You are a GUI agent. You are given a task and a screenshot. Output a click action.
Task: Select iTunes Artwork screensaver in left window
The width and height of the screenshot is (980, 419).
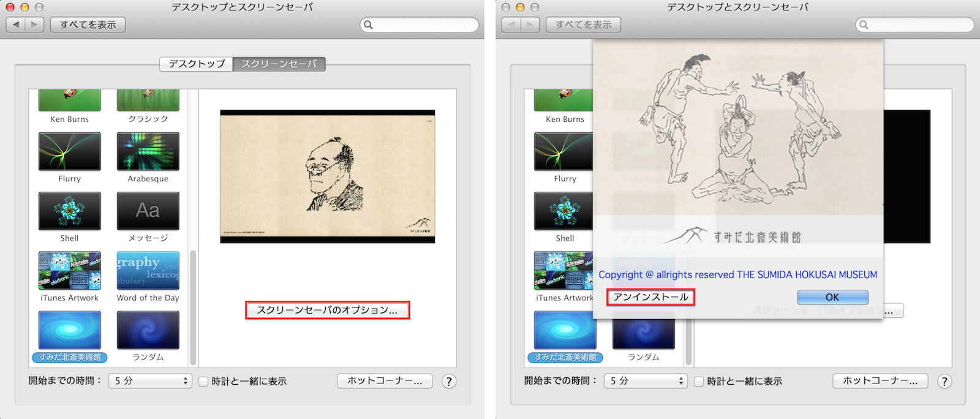tap(70, 271)
